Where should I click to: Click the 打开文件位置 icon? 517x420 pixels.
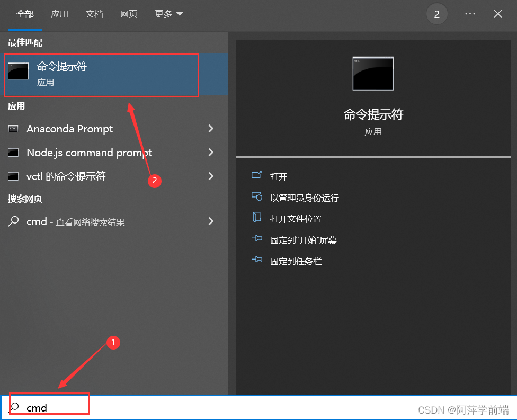tap(256, 218)
